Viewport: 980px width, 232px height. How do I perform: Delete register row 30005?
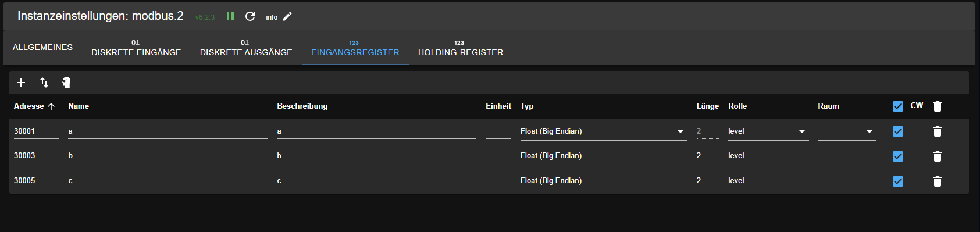point(938,181)
